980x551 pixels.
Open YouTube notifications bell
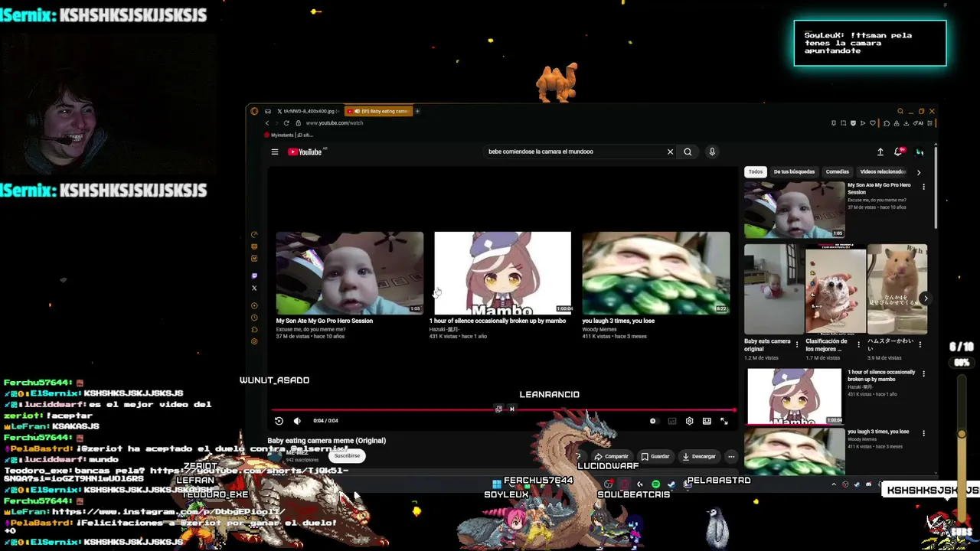click(899, 152)
